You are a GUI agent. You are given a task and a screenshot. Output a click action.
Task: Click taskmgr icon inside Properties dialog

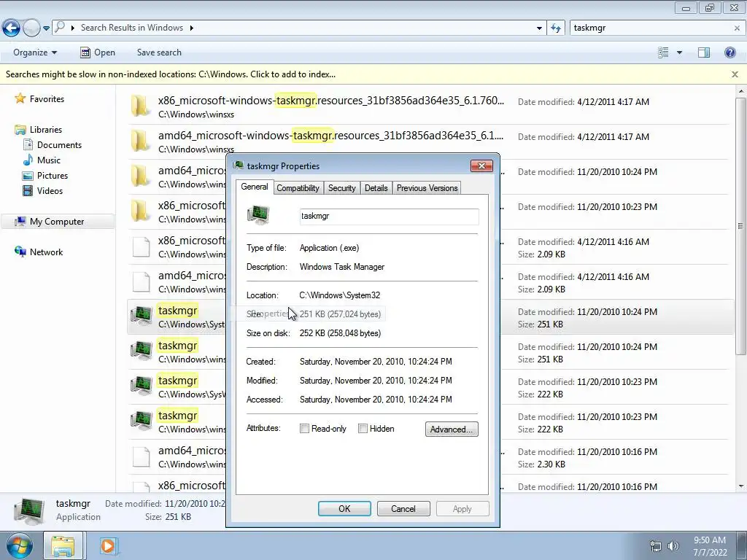(258, 215)
